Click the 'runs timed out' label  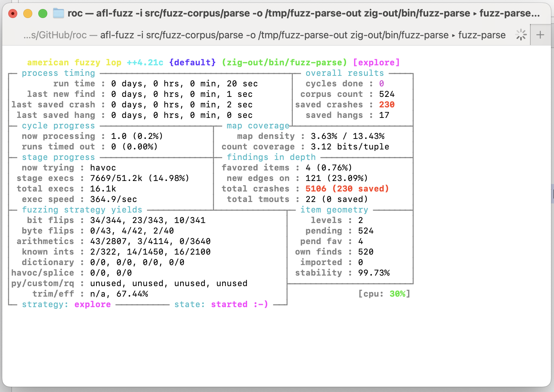coord(59,146)
